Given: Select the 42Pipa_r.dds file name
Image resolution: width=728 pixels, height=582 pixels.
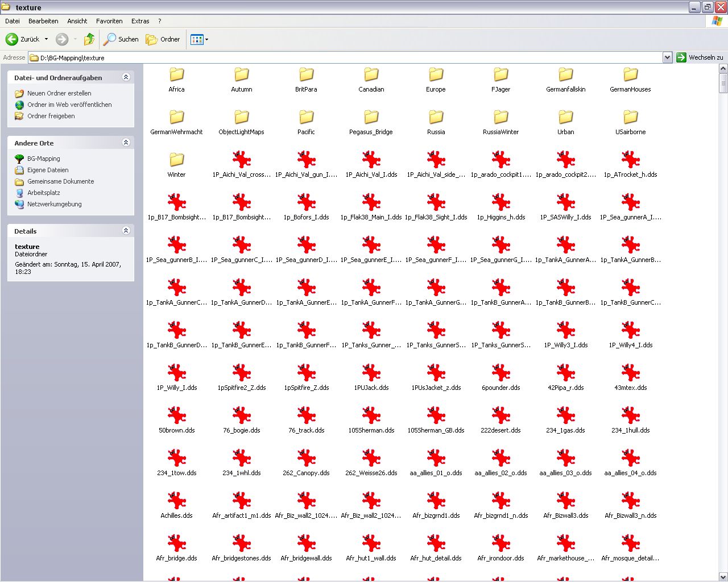Looking at the screenshot, I should 565,388.
